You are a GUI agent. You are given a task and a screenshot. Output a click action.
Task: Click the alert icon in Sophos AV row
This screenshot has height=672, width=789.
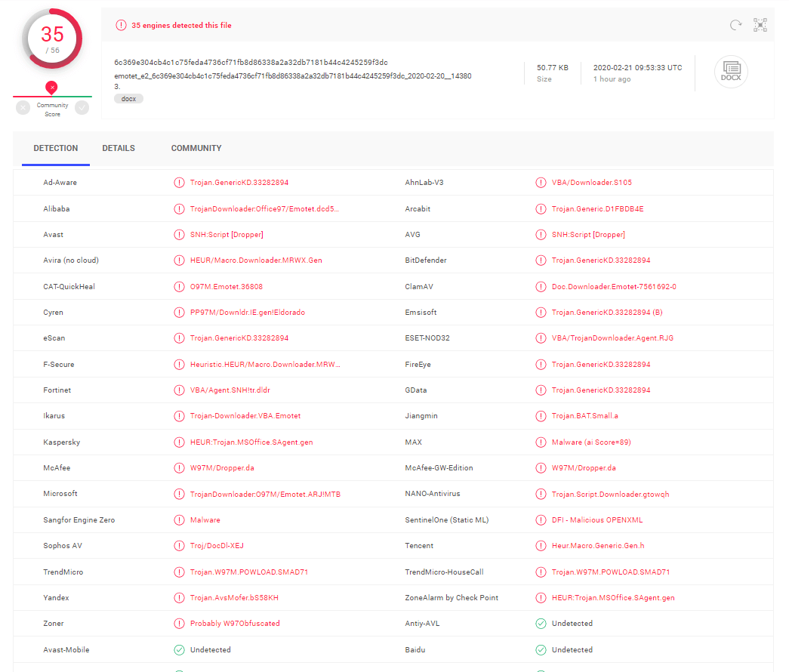pos(179,546)
